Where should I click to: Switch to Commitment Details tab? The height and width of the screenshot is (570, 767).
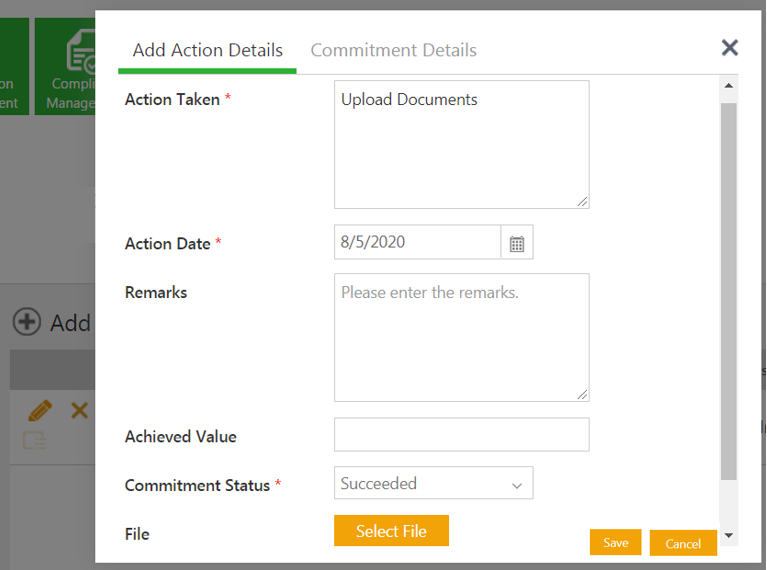(393, 50)
